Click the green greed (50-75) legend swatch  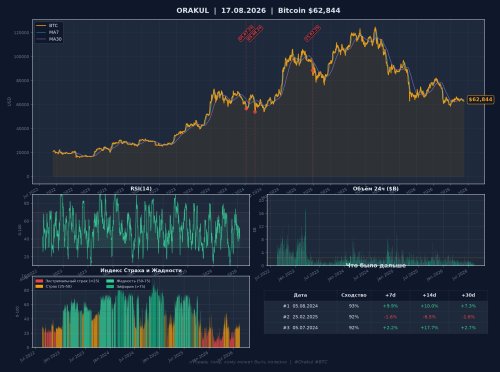(110, 281)
